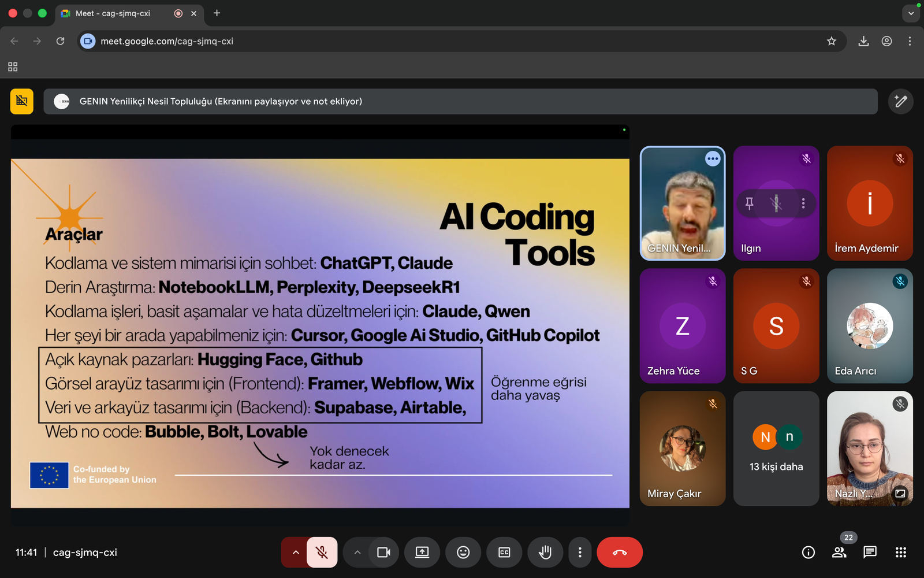This screenshot has height=578, width=924.
Task: Turn on closed captions
Action: click(x=504, y=553)
